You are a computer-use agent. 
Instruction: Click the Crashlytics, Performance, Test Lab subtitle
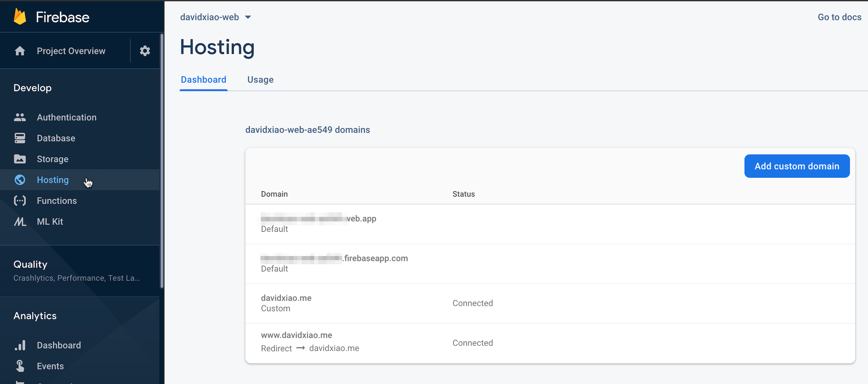pos(77,278)
